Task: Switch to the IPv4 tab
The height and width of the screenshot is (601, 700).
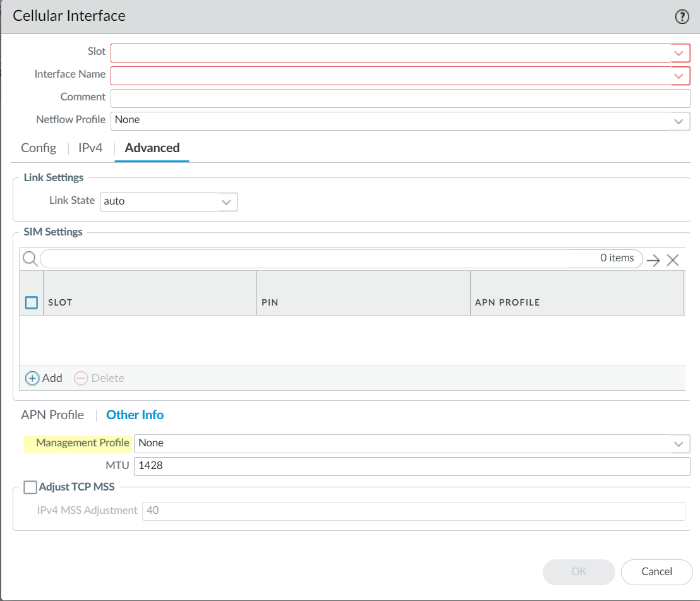Action: coord(90,148)
